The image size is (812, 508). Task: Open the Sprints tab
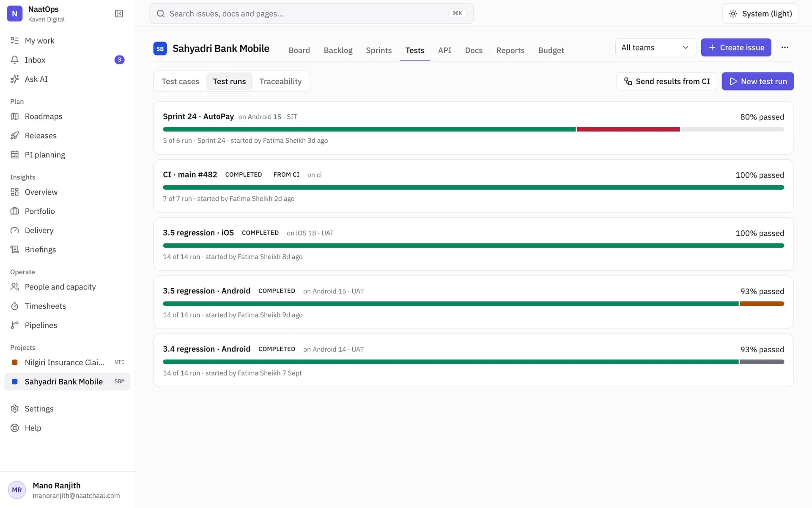pyautogui.click(x=379, y=50)
